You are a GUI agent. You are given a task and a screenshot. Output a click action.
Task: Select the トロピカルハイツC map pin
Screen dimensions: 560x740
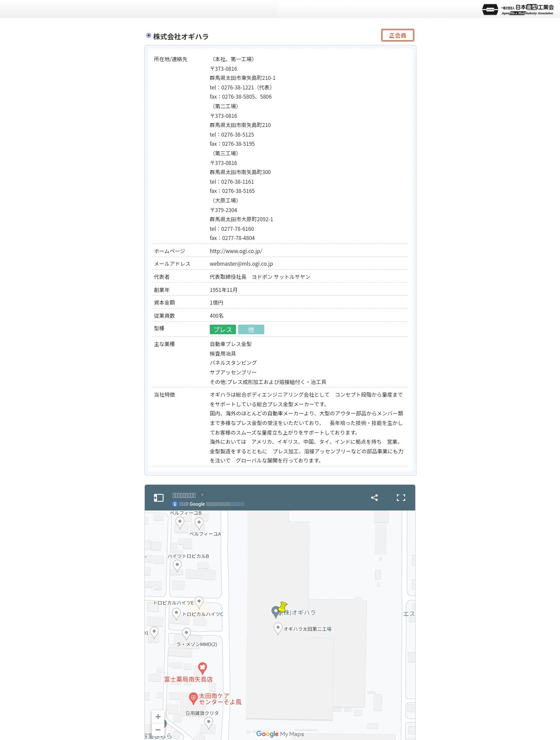pos(176,614)
